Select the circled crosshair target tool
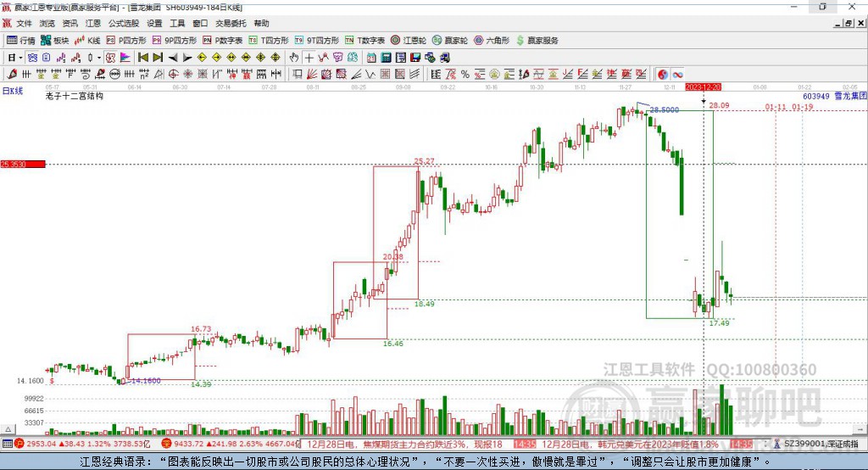 click(173, 75)
